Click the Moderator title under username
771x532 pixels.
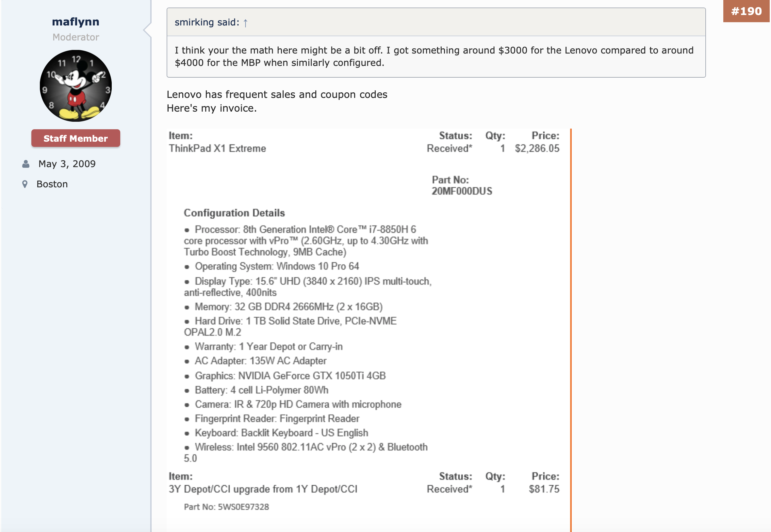click(x=75, y=37)
